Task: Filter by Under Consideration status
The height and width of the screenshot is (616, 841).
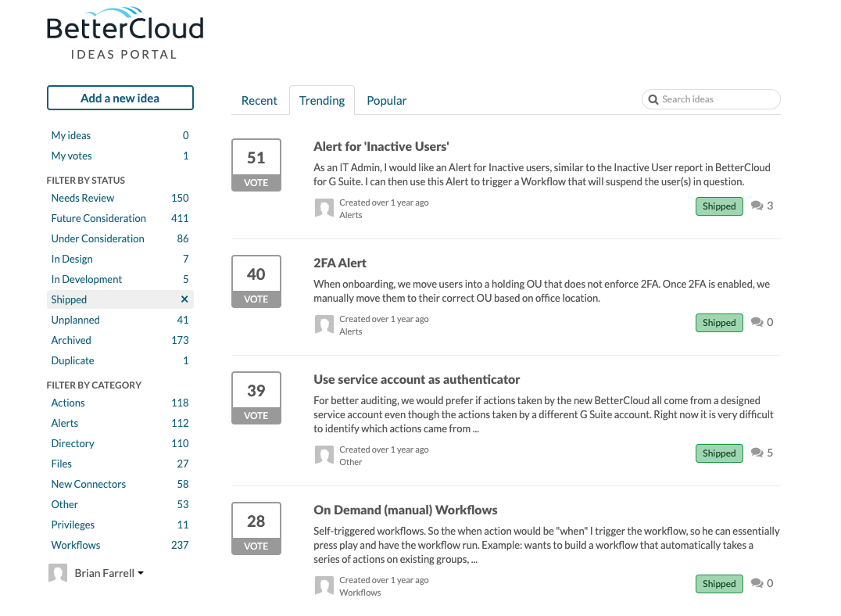Action: [120, 238]
